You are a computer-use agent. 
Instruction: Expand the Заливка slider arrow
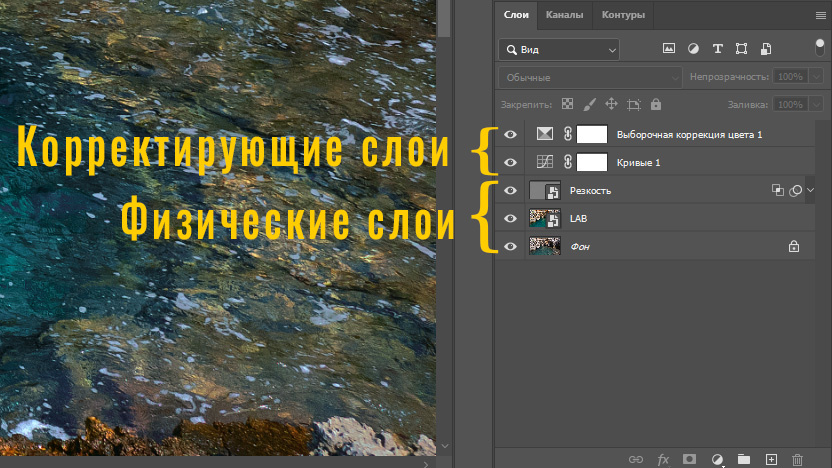tap(816, 105)
